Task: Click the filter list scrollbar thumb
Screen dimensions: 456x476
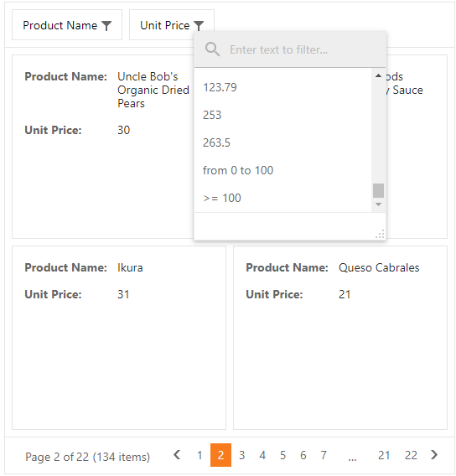Action: 378,190
